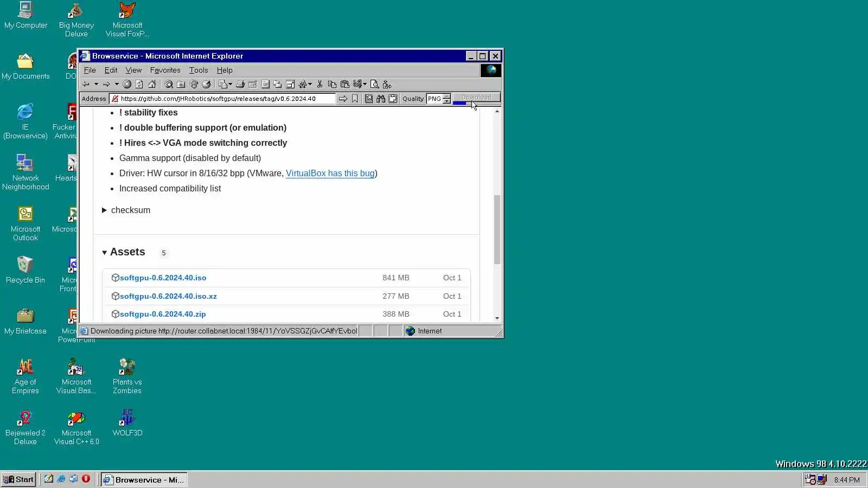Select the My Documents desktop icon
Screen dimensions: 868x488
25,66
